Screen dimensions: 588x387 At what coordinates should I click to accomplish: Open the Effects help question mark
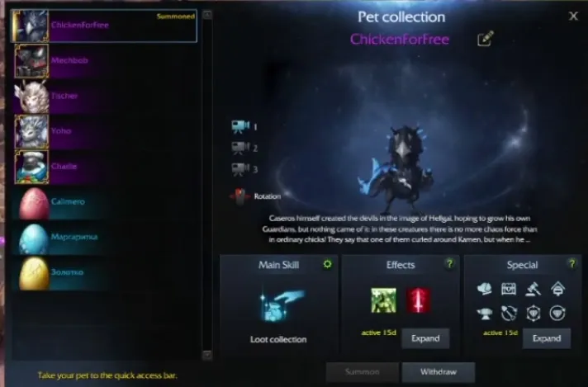click(x=449, y=264)
